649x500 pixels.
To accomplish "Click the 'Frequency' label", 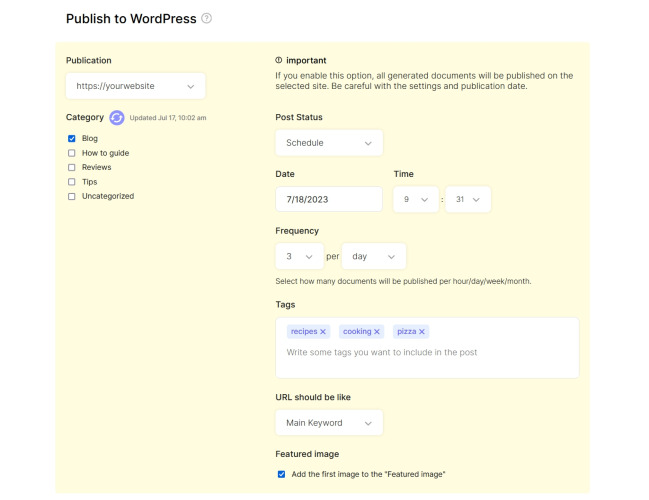I will tap(297, 231).
